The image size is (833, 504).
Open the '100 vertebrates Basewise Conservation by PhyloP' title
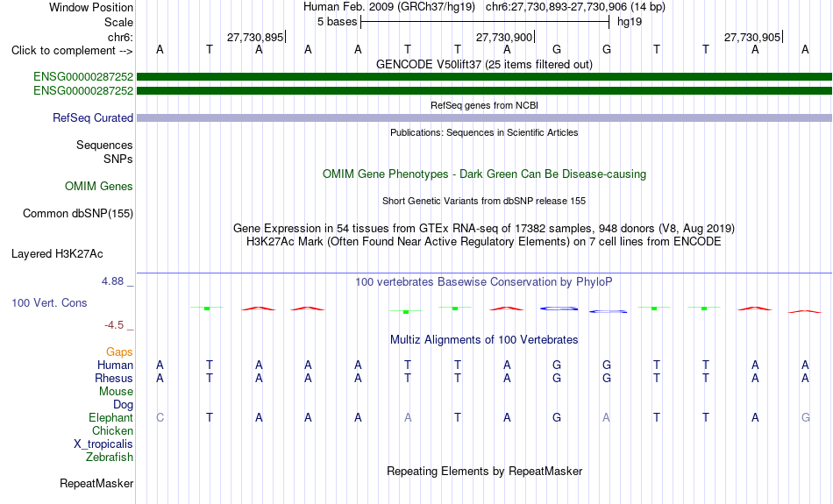coord(484,282)
